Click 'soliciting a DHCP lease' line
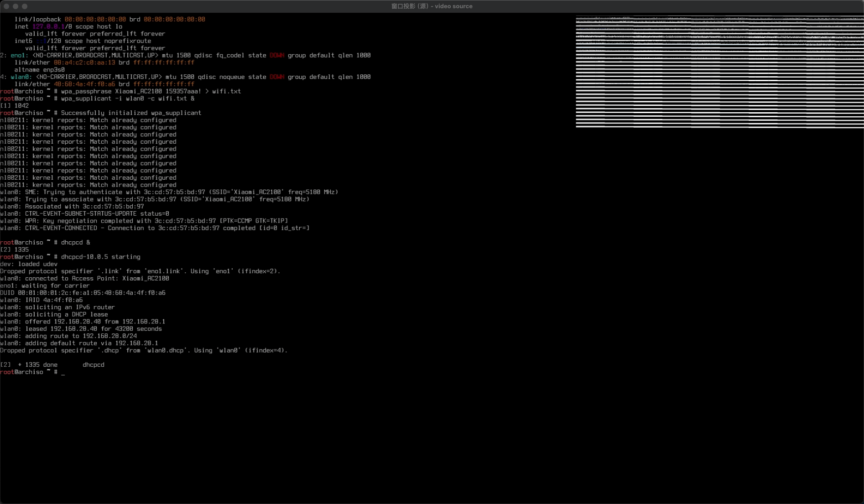The image size is (864, 504). pos(54,315)
